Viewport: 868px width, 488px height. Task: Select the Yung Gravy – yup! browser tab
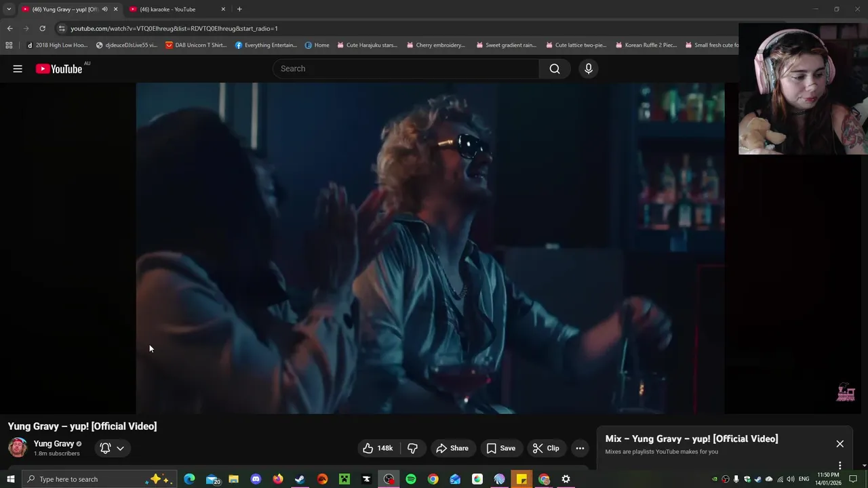tap(64, 9)
